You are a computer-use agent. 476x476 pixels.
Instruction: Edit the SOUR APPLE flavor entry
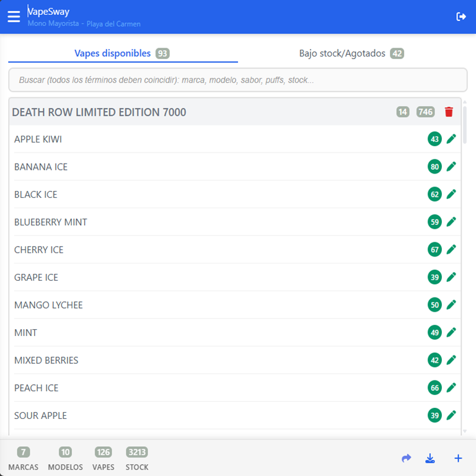[451, 415]
